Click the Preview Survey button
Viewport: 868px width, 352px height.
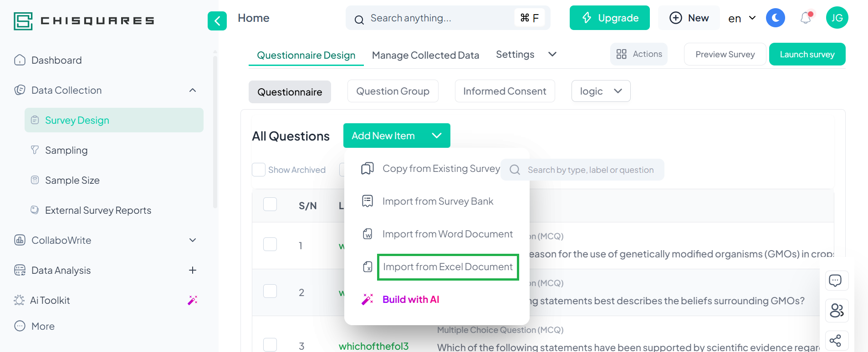pos(725,54)
